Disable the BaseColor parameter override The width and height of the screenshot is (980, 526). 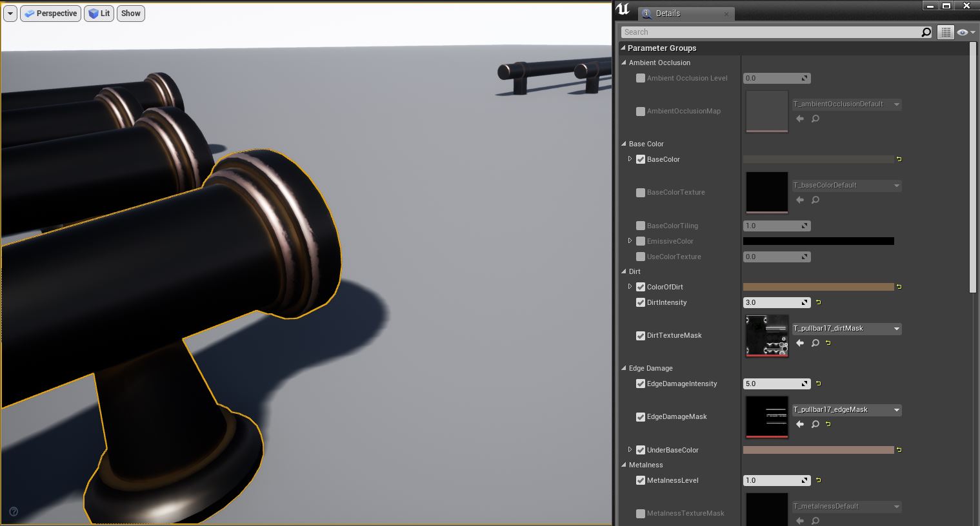pyautogui.click(x=641, y=159)
